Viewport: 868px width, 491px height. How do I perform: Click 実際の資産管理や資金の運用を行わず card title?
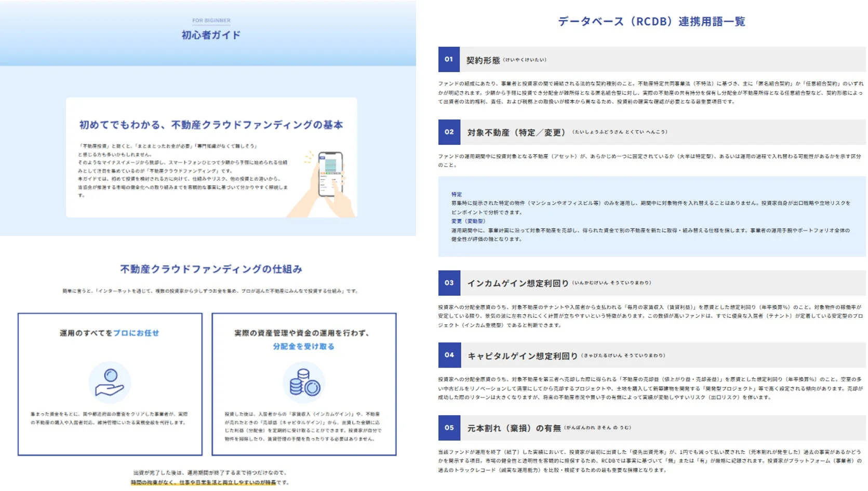[302, 333]
